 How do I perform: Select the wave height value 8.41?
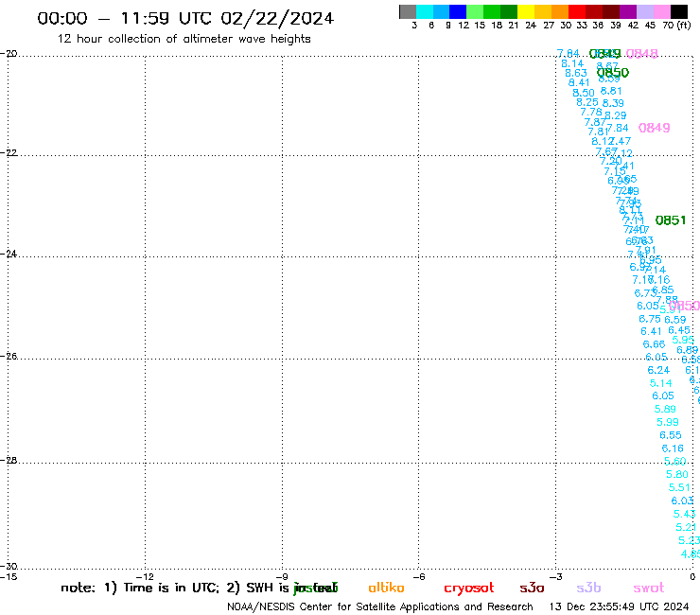coord(579,82)
